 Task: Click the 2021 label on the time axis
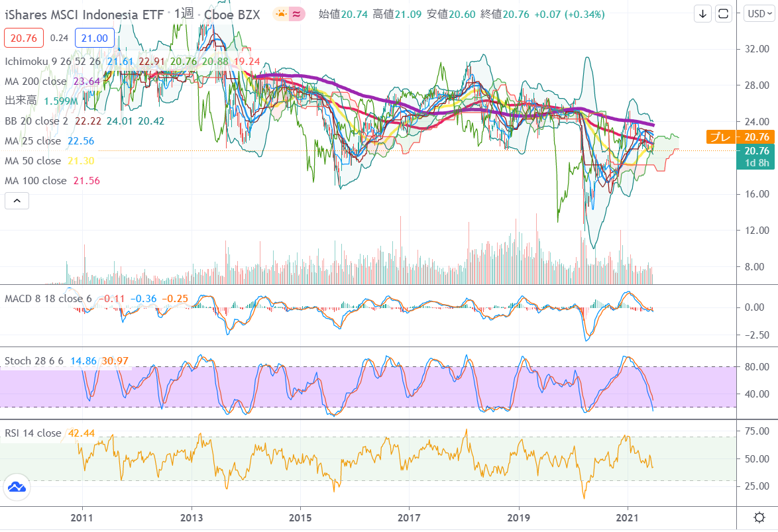(628, 518)
